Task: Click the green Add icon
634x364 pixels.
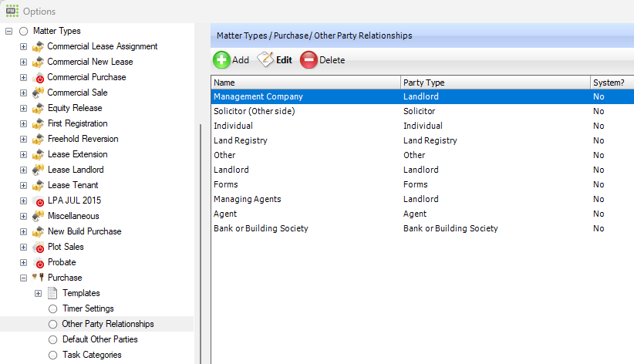Action: 221,60
